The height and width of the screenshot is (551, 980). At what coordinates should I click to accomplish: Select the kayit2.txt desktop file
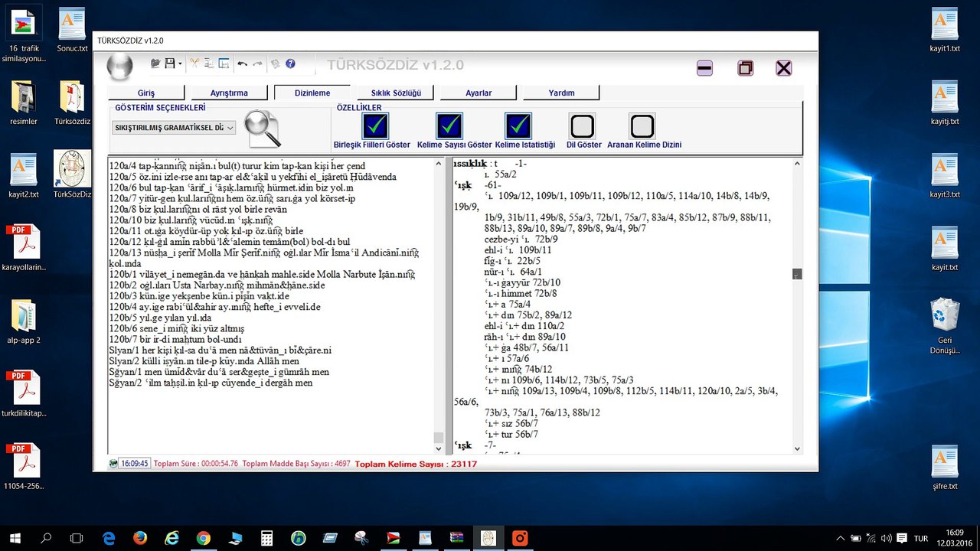(x=24, y=176)
